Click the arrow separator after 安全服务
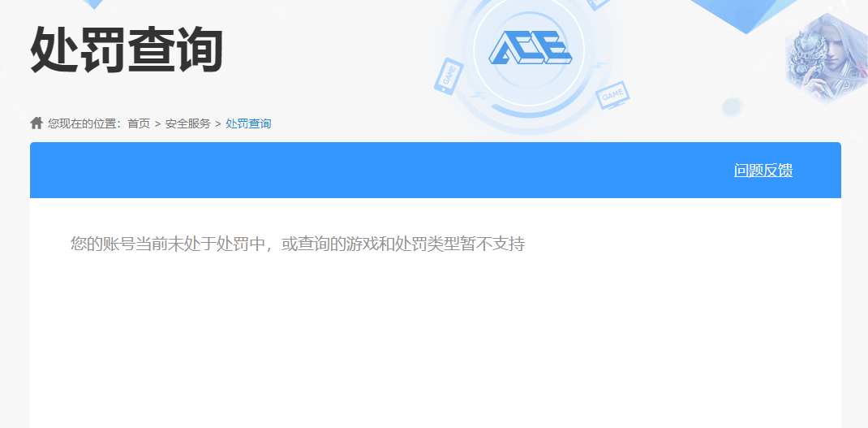Viewport: 868px width, 428px height. click(218, 123)
